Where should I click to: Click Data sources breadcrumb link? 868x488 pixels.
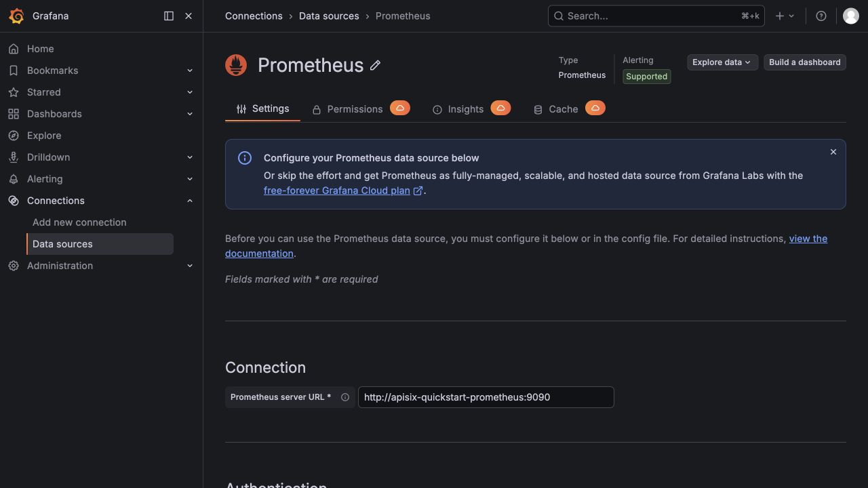point(329,16)
